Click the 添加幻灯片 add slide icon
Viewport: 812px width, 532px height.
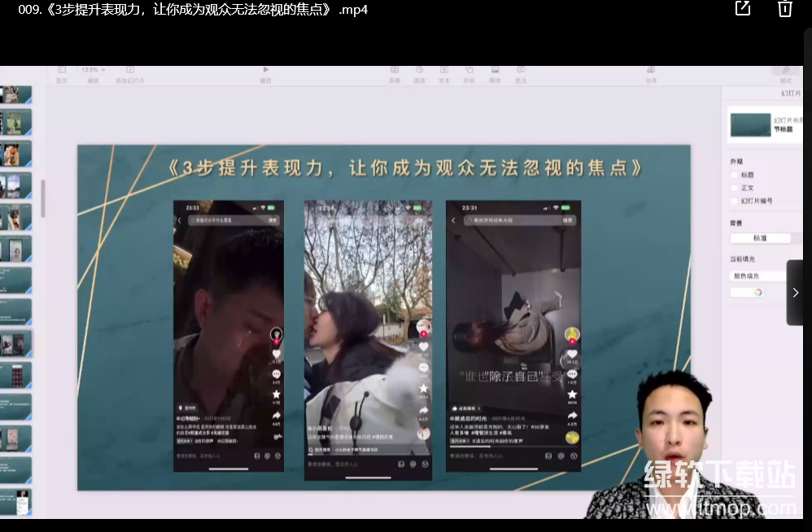[130, 70]
